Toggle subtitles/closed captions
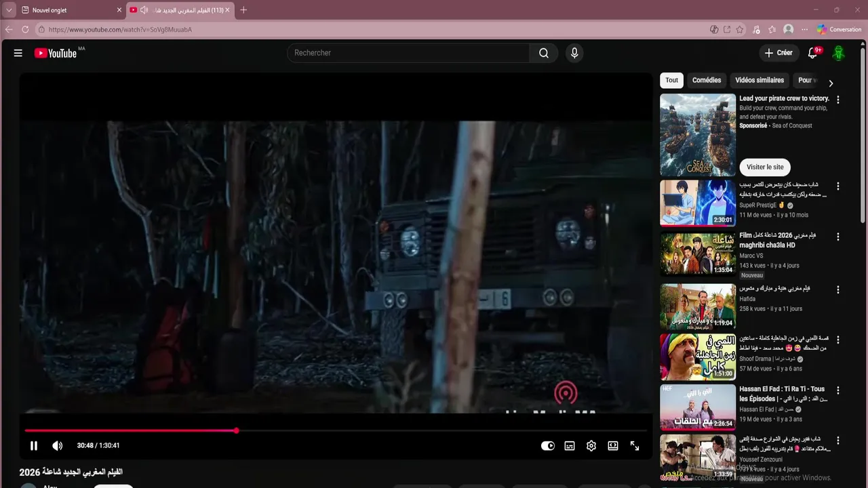This screenshot has height=488, width=868. 570,445
